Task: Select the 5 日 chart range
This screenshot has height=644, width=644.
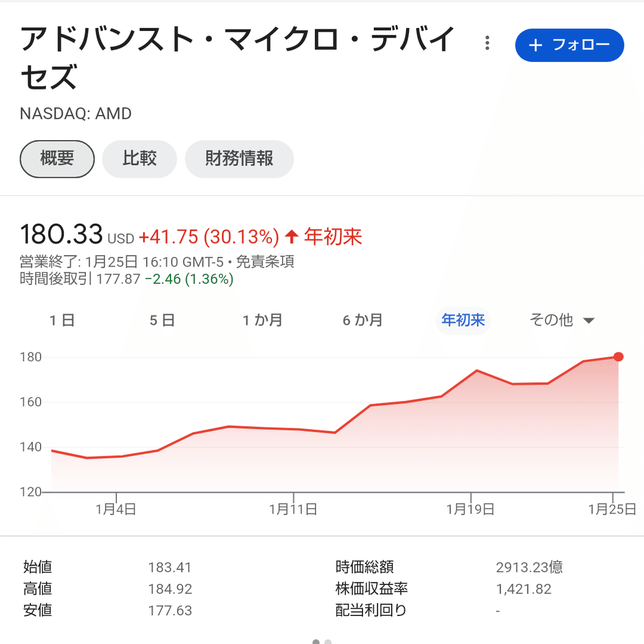Action: (162, 320)
